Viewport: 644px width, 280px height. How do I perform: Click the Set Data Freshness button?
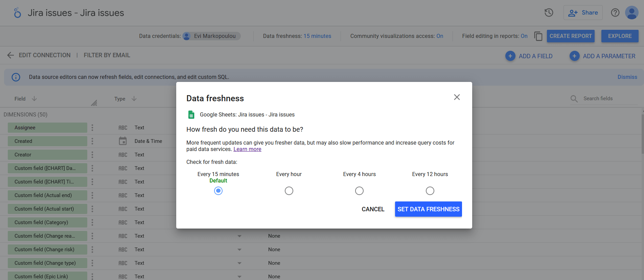428,209
